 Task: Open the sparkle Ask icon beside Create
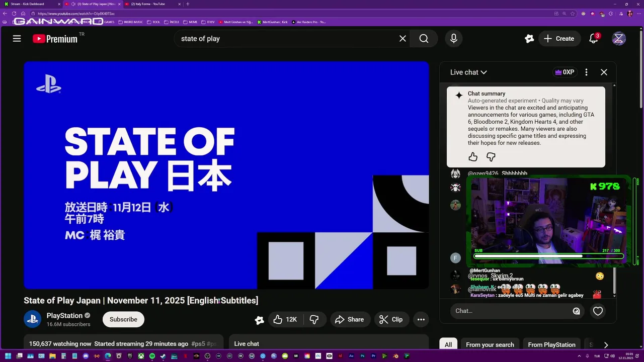pos(529,39)
